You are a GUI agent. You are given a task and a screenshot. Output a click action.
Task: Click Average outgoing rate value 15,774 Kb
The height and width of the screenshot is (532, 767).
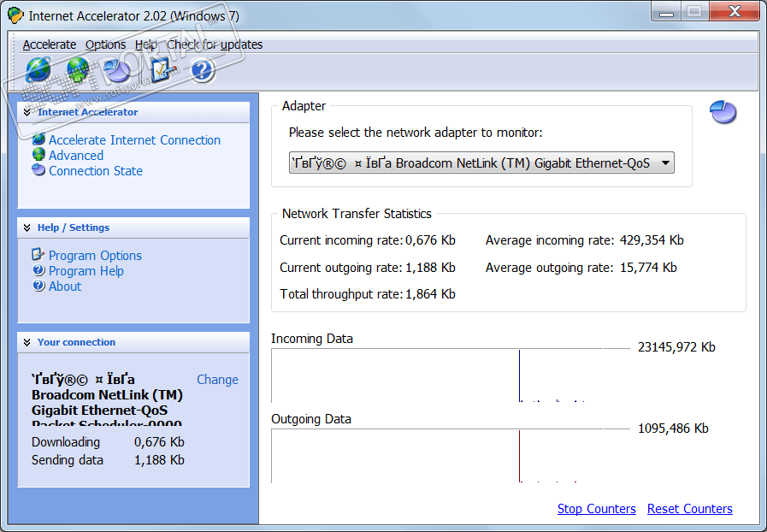pos(648,268)
